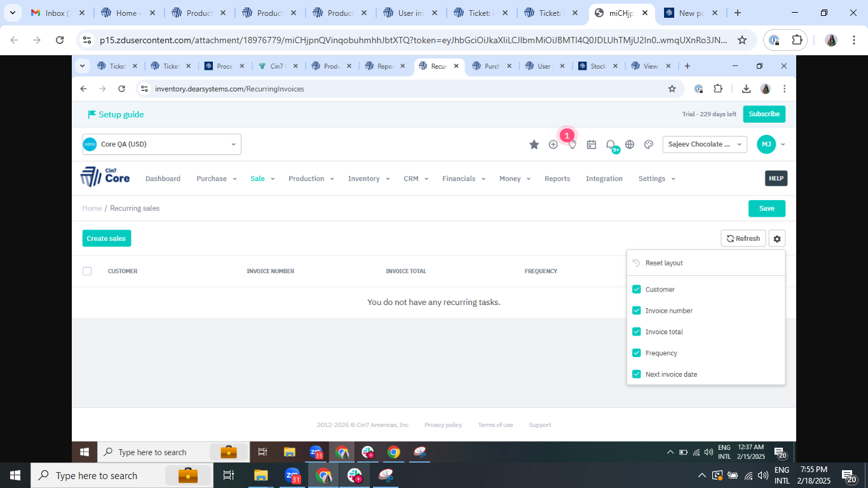
Task: Open the calendar icon in header
Action: coord(592,145)
